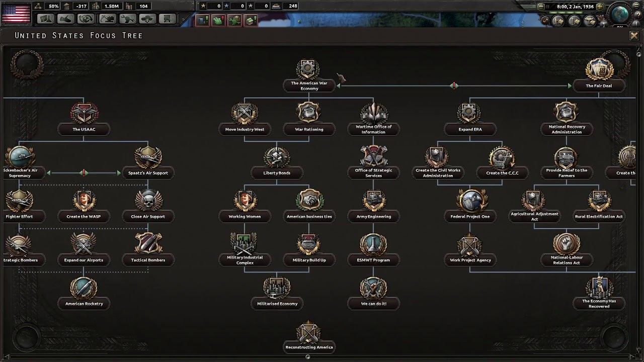Viewport: 644px width, 362px height.
Task: Select National Recovery Administration focus
Action: click(x=567, y=119)
